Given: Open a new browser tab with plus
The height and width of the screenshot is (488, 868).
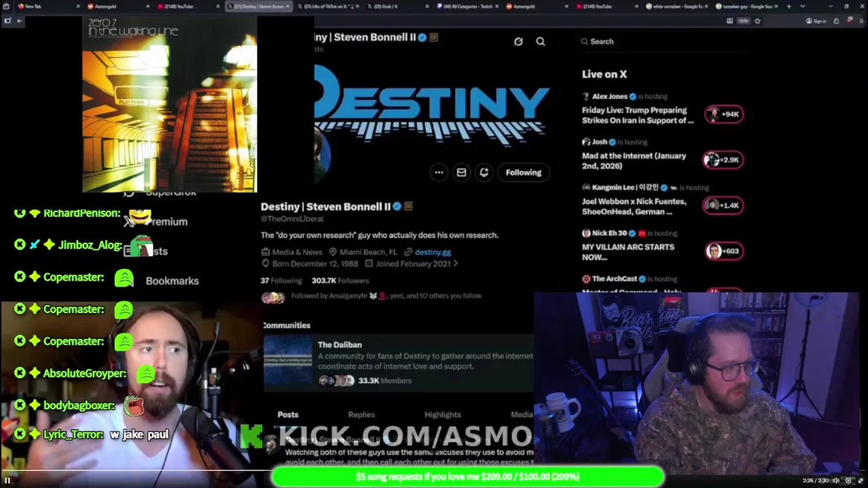Looking at the screenshot, I should coord(789,6).
